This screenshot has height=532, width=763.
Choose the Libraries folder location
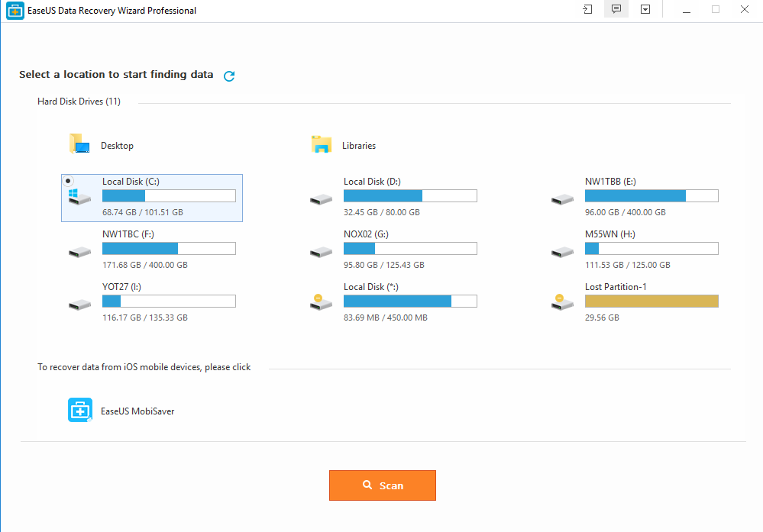(x=322, y=145)
